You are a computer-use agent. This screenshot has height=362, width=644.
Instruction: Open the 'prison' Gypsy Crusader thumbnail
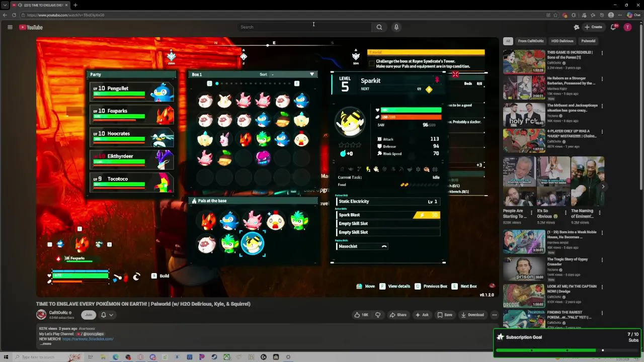click(524, 269)
